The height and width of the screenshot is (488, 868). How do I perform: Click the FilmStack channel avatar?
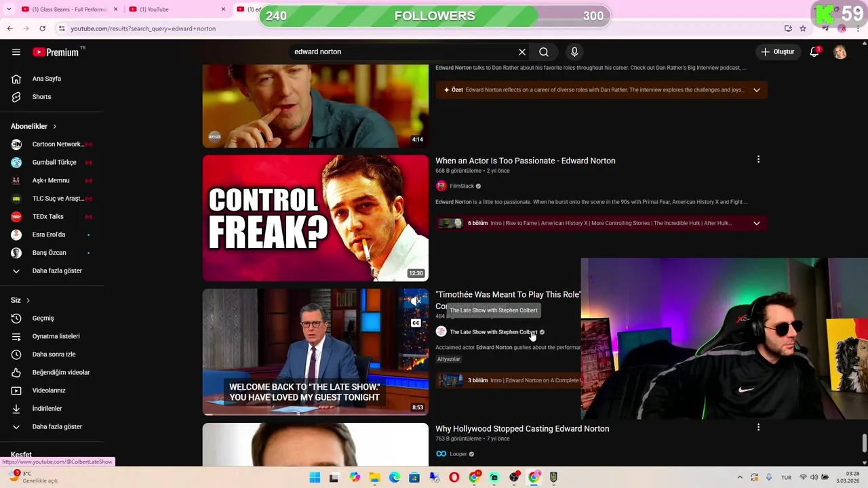[x=441, y=186]
